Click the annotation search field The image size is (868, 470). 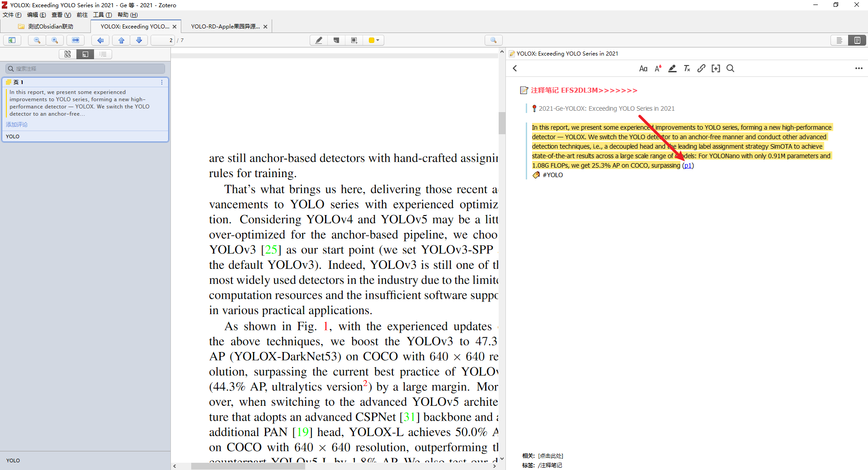pyautogui.click(x=85, y=69)
